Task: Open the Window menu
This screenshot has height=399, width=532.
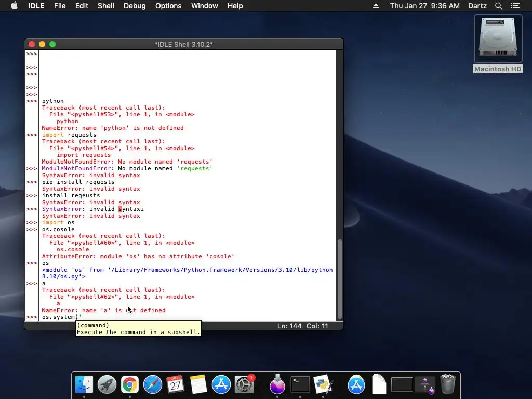Action: click(205, 6)
